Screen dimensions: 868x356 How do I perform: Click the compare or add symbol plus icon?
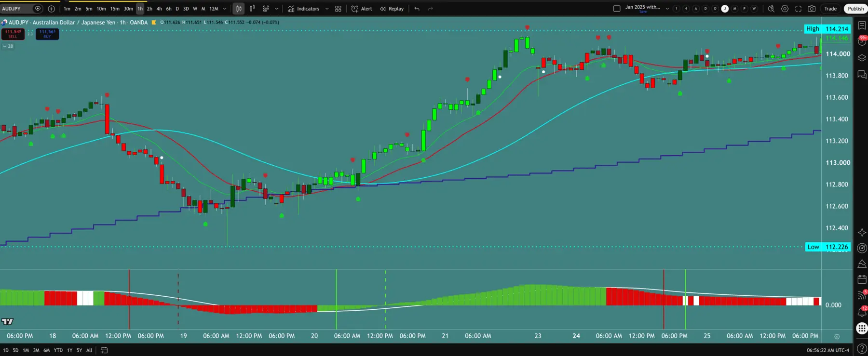pos(52,9)
